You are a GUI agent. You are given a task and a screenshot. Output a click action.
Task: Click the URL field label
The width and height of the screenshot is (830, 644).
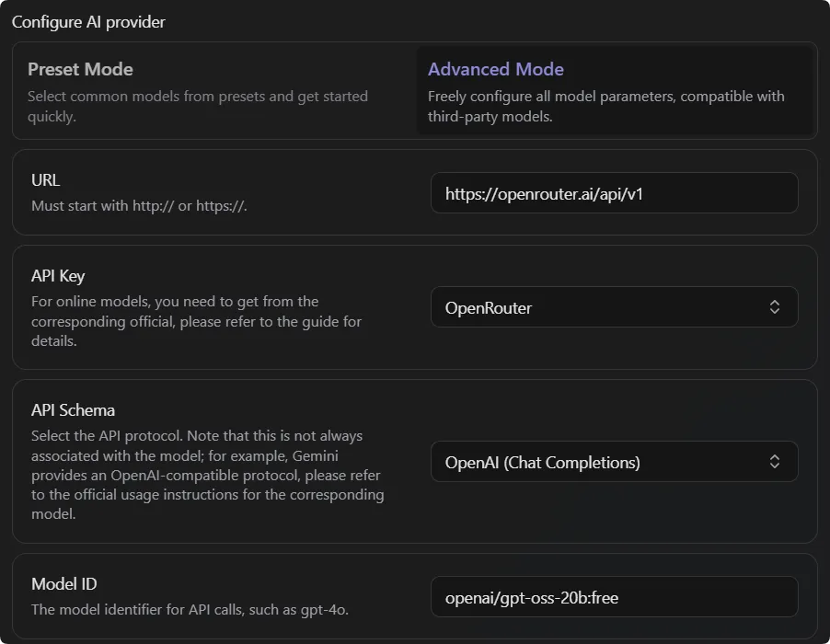(x=45, y=180)
